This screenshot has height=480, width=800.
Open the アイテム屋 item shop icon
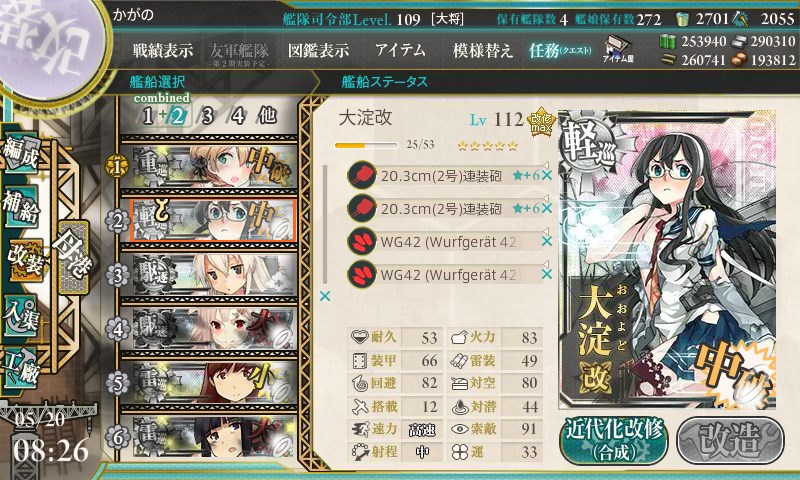click(618, 49)
